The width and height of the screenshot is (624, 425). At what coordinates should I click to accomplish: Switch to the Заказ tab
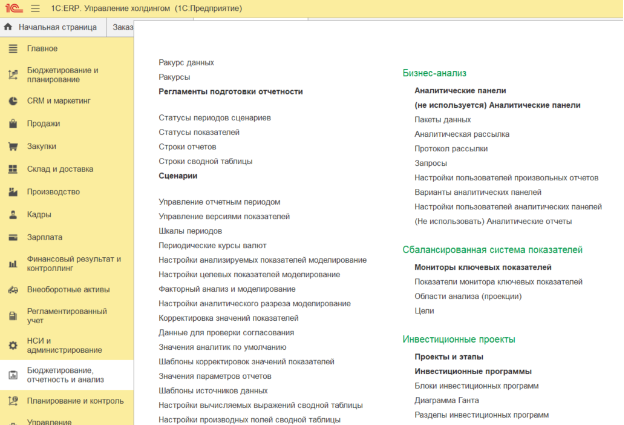[122, 27]
